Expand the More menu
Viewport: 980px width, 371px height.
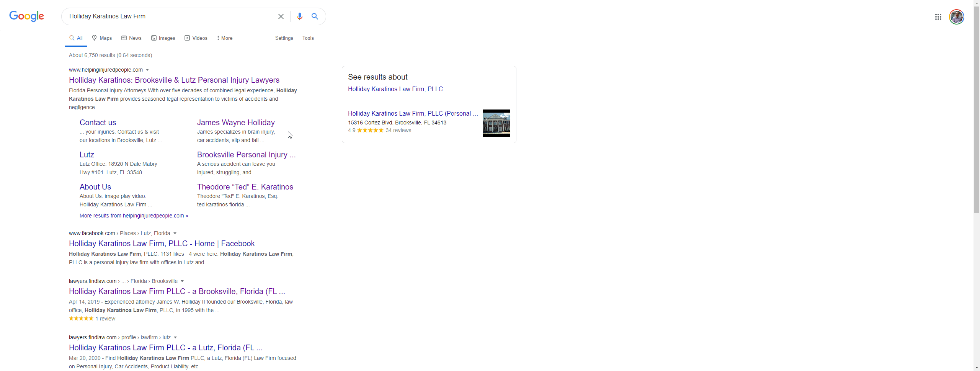pos(225,38)
